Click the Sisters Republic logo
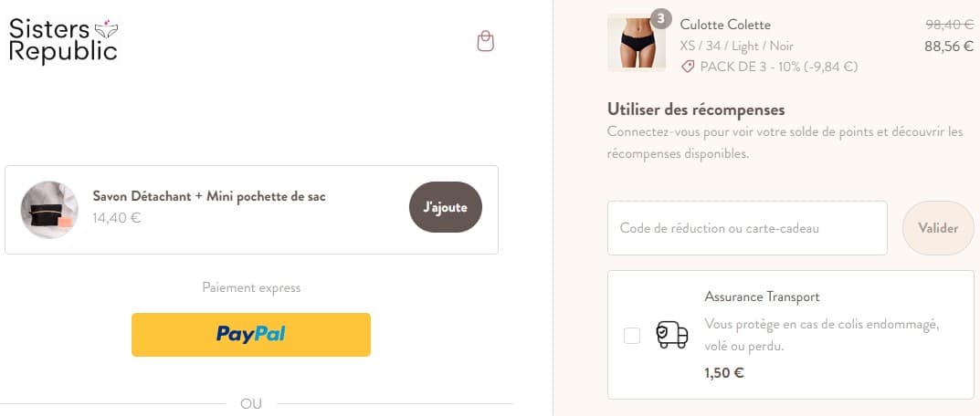Screen dimensions: 980x416 pos(63,40)
